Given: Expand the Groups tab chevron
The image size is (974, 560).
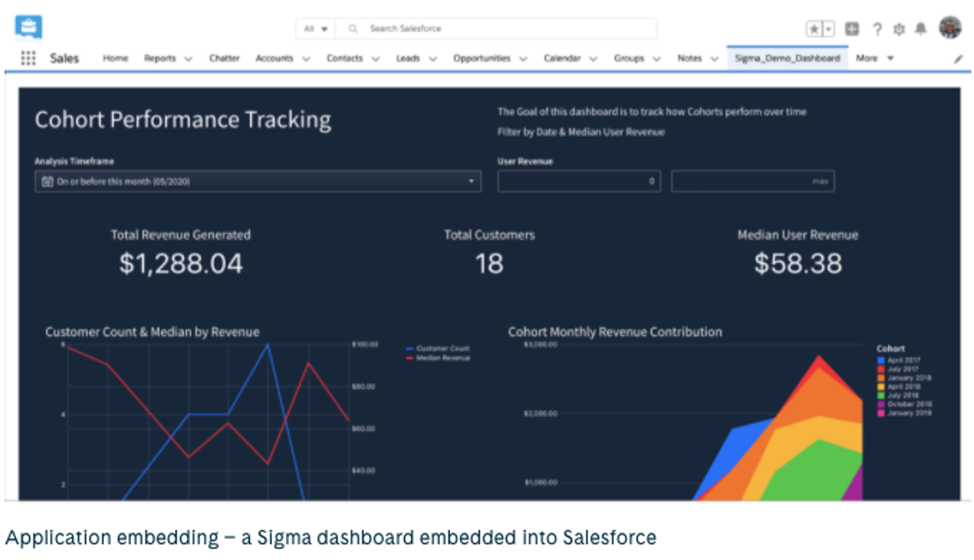Looking at the screenshot, I should pos(657,59).
